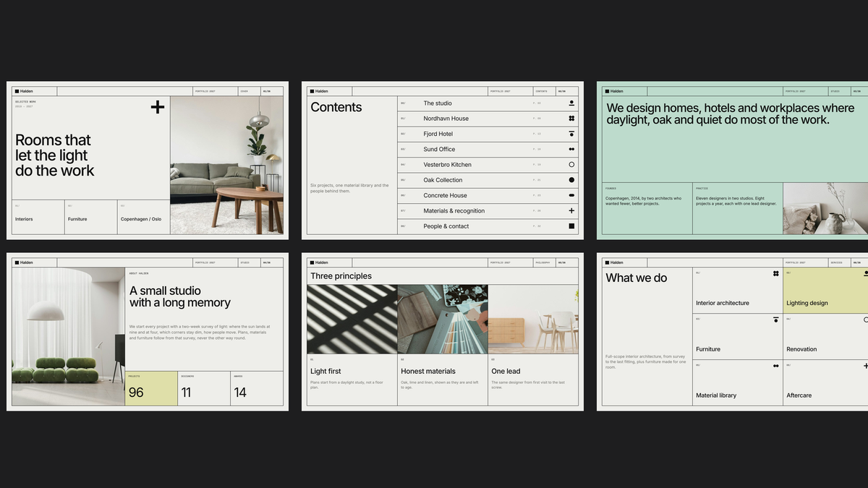The image size is (868, 488).
Task: Click the filled circle beside Oak Collection
Action: tap(571, 180)
